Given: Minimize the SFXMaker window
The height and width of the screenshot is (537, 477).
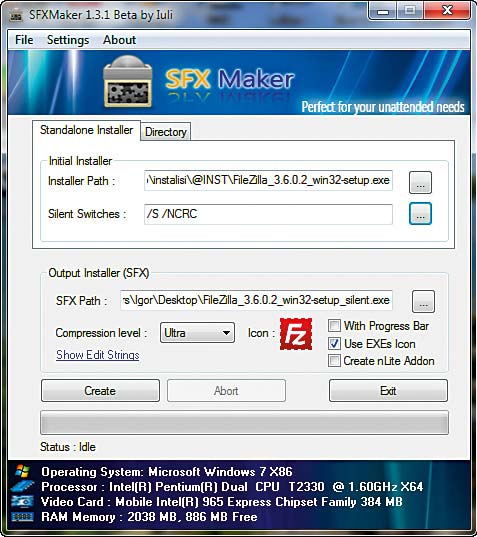Looking at the screenshot, I should click(383, 12).
